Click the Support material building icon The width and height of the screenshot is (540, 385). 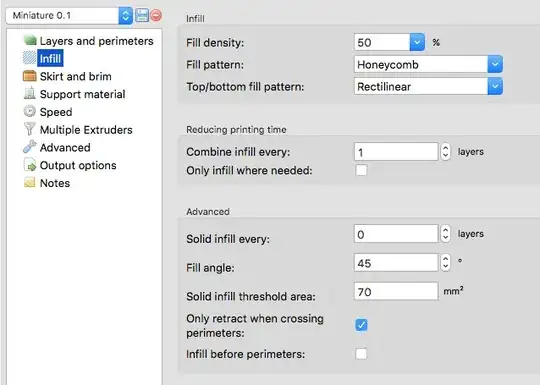coord(30,93)
